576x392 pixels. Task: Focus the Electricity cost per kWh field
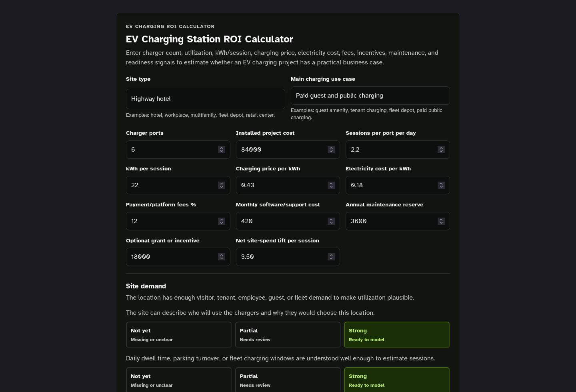(x=398, y=185)
